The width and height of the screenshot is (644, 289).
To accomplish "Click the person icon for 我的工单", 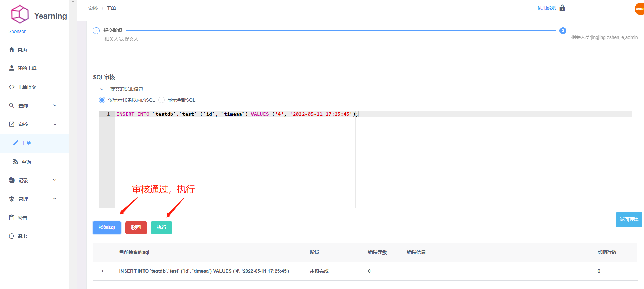I will click(12, 68).
